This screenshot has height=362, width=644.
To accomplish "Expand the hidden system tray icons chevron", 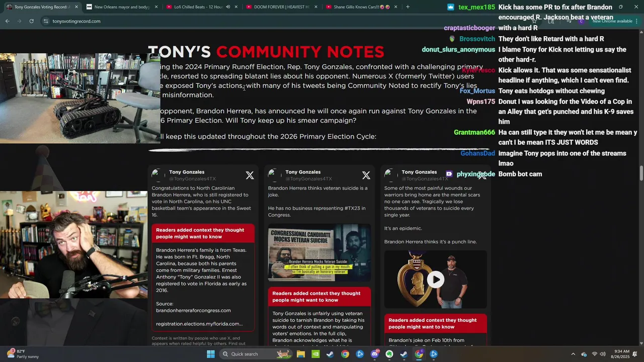I will click(573, 354).
